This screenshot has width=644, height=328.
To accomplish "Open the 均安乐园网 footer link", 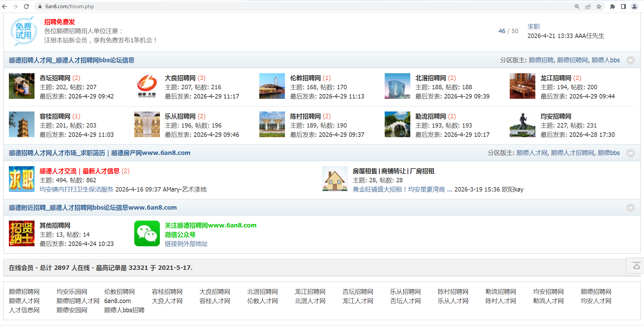I will tap(72, 292).
